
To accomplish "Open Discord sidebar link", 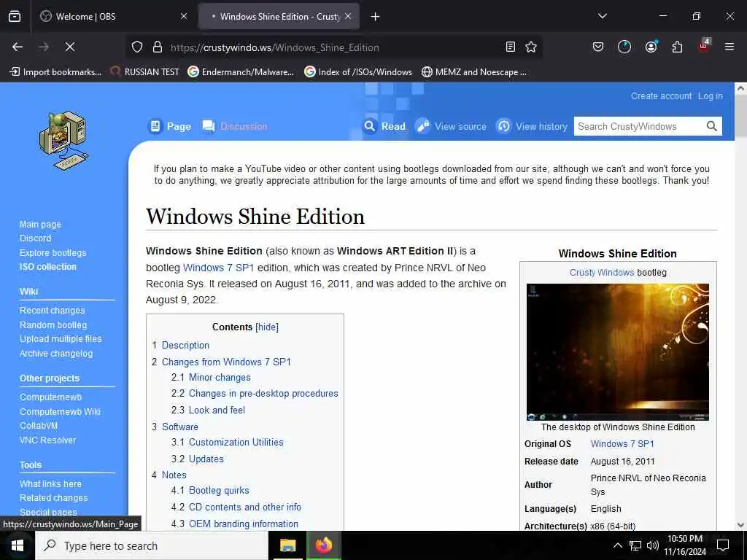I will tap(35, 238).
